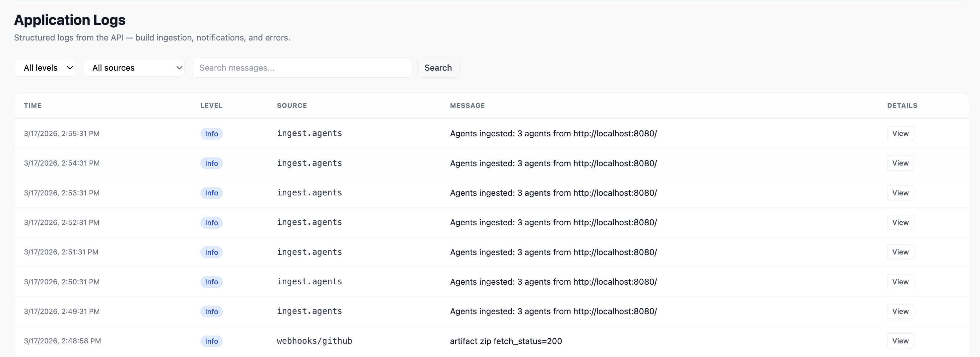Click the artifact zip fetch_status=200 message
This screenshot has height=357, width=980.
[x=506, y=341]
